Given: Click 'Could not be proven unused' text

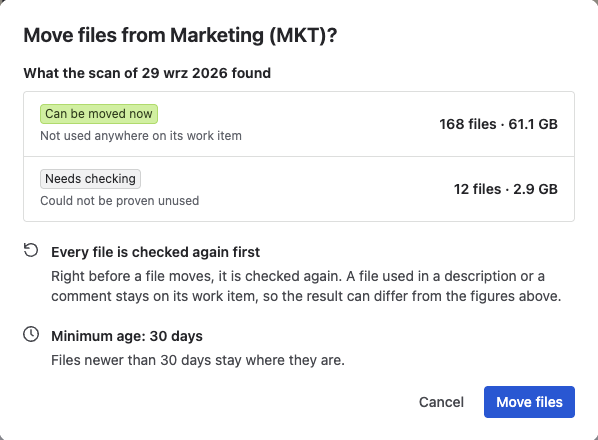Looking at the screenshot, I should [119, 201].
